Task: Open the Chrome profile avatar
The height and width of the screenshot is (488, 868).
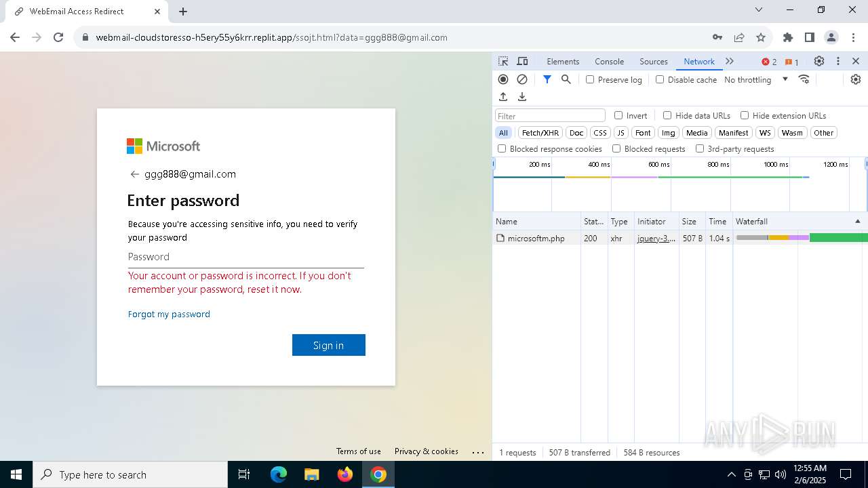Action: pyautogui.click(x=831, y=37)
